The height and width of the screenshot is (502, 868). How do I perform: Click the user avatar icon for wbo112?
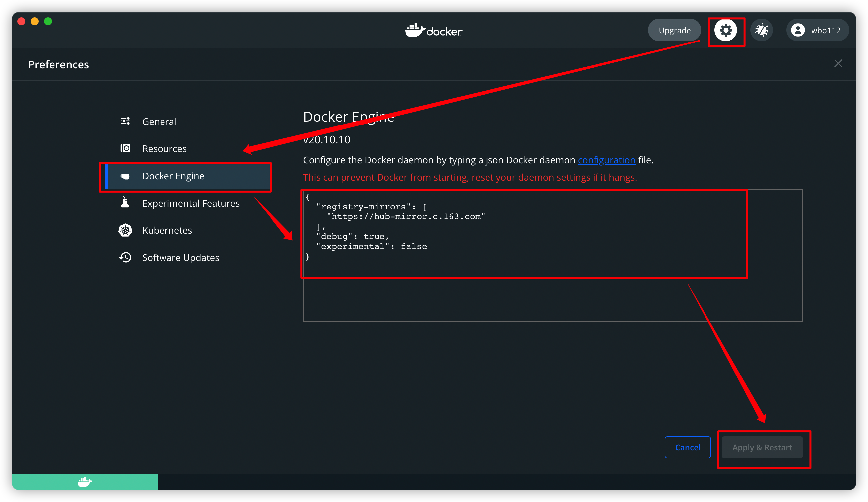(x=798, y=30)
